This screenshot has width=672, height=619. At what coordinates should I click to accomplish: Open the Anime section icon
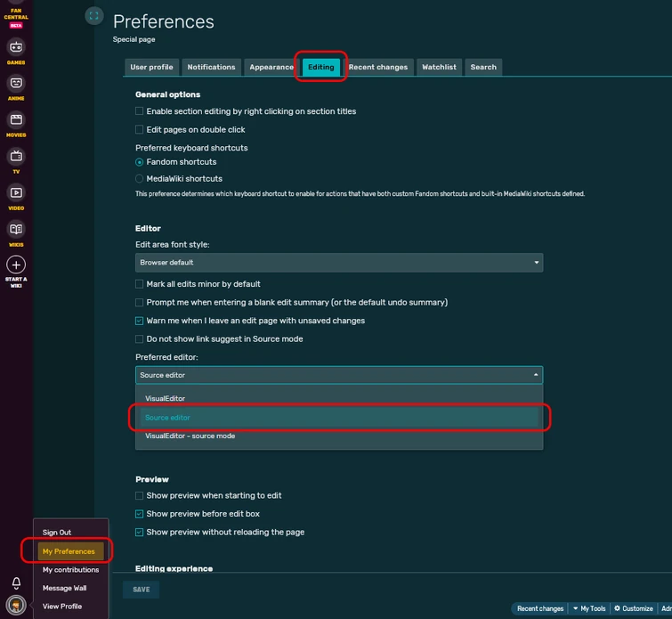[16, 84]
